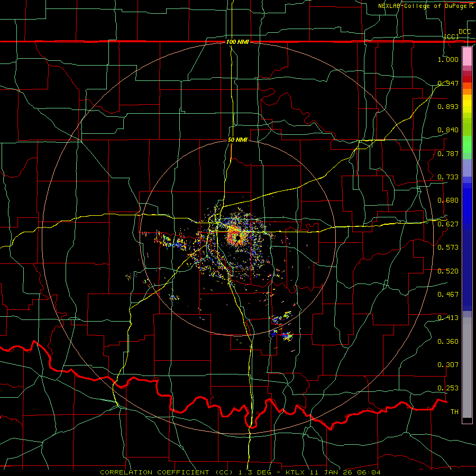Click the 0.360 scale value

448,342
